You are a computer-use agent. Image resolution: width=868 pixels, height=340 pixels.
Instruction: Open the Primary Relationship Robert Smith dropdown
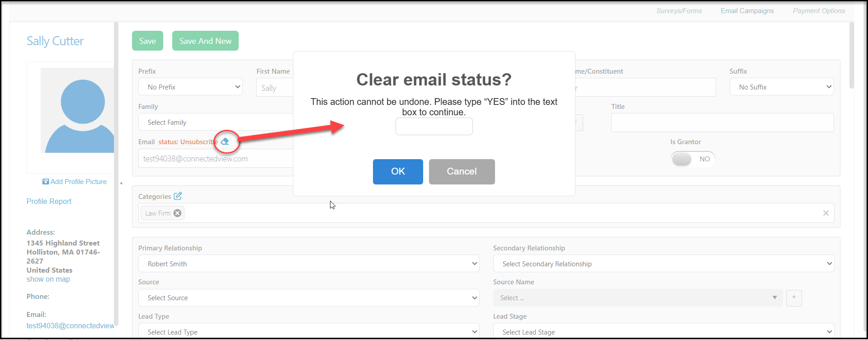(309, 264)
